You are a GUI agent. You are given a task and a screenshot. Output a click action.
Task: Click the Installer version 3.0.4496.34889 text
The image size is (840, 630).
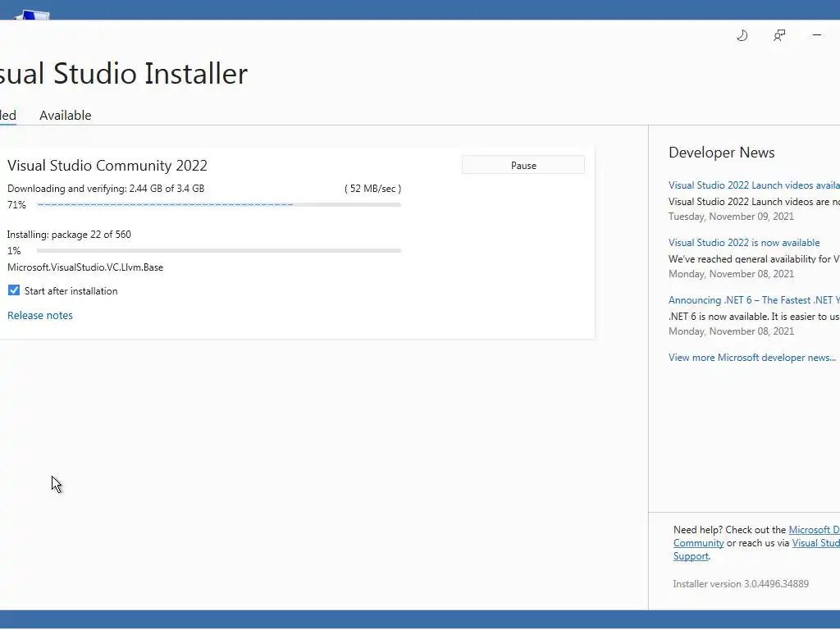pos(741,584)
